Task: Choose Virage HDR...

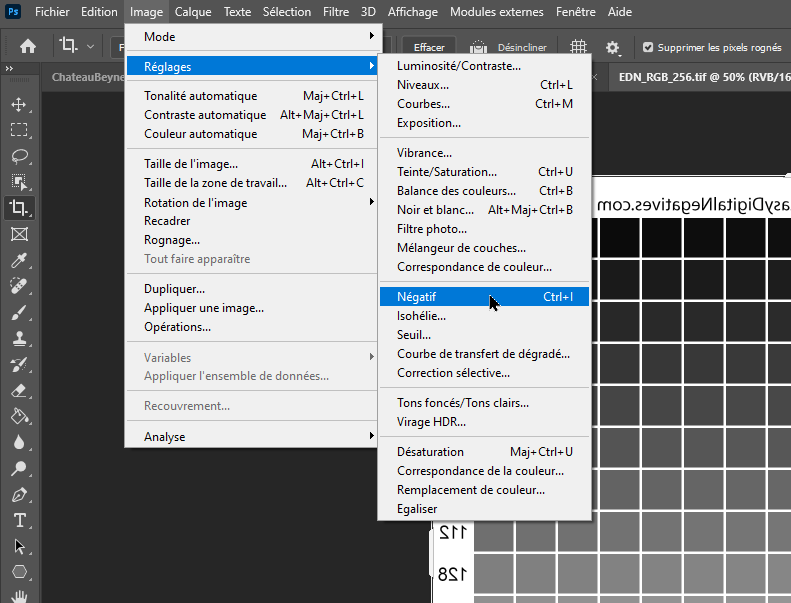Action: (484, 422)
